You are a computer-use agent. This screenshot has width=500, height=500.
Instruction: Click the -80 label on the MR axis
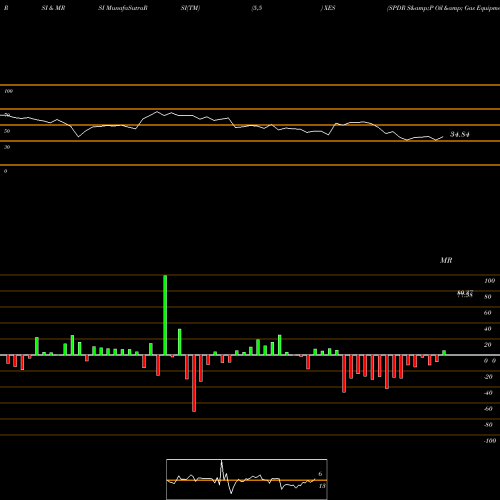coord(488,425)
